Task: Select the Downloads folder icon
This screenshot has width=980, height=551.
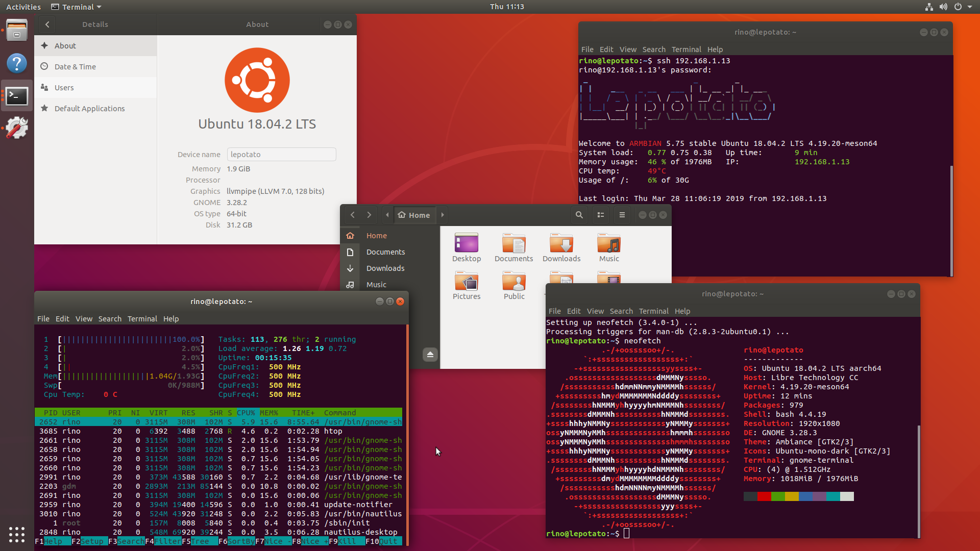Action: (x=561, y=248)
